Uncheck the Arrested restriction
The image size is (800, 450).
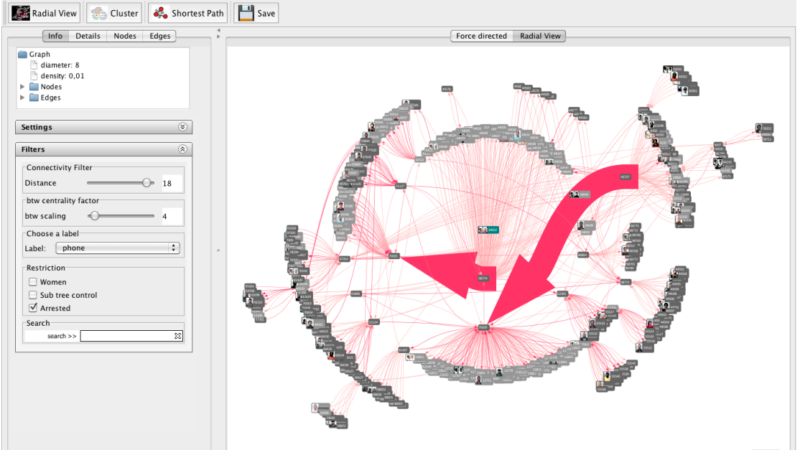pyautogui.click(x=33, y=308)
